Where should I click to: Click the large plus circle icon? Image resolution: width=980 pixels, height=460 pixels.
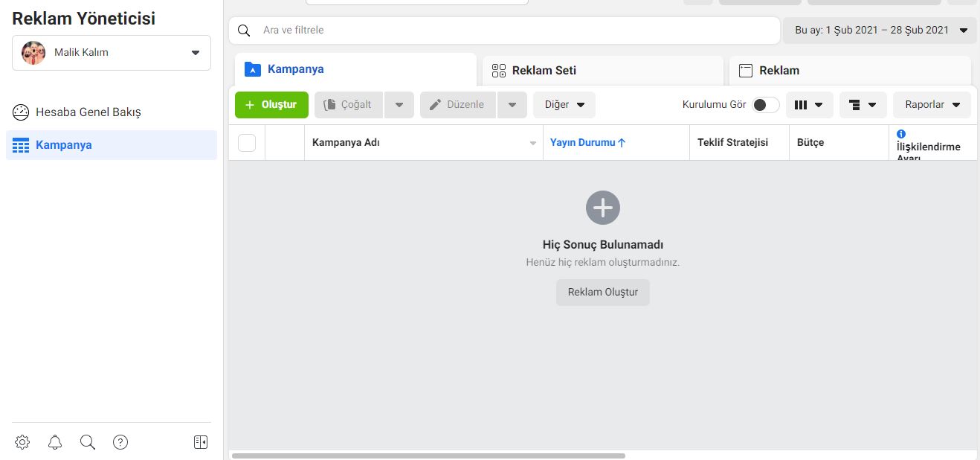(603, 208)
